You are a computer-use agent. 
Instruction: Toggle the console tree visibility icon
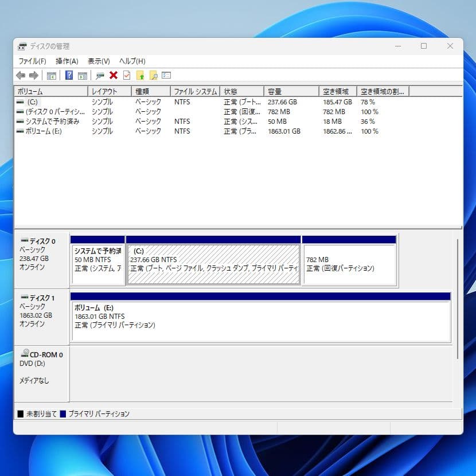tap(51, 75)
